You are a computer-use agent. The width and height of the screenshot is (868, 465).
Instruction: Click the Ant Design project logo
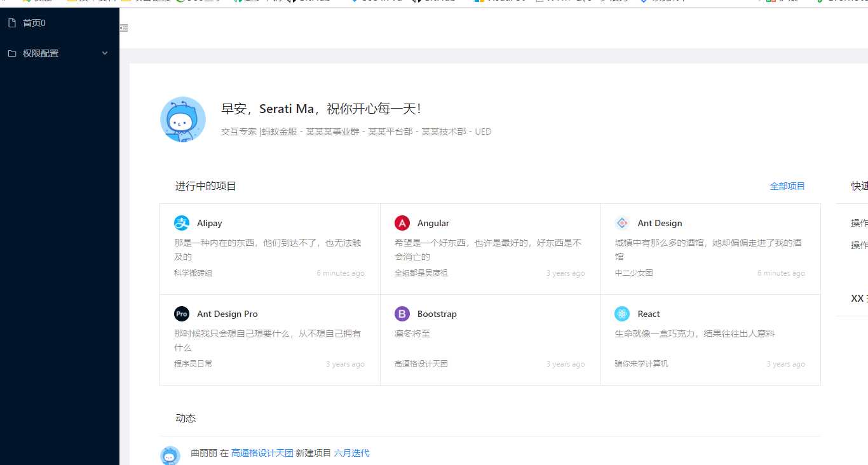pyautogui.click(x=622, y=223)
